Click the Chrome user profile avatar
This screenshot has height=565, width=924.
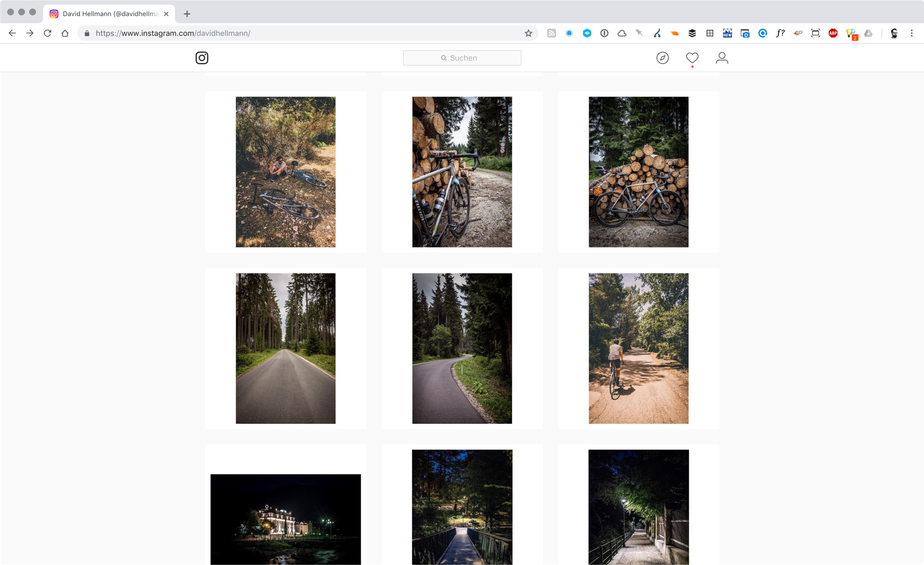(x=894, y=34)
